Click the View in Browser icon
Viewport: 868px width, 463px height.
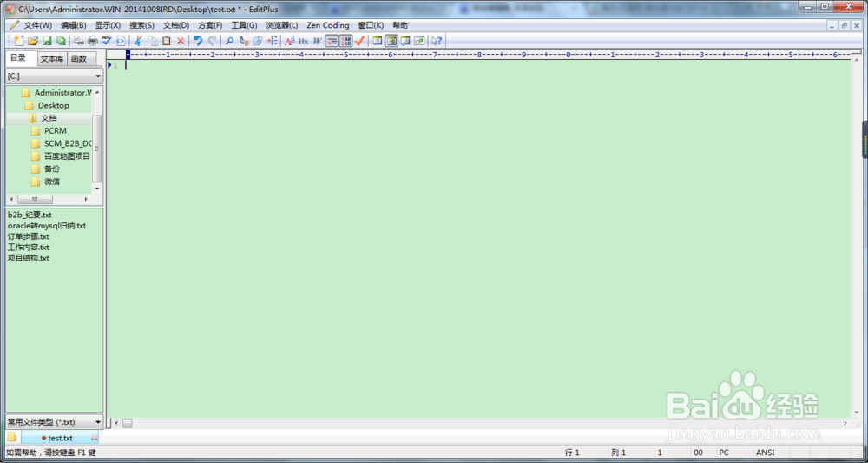pyautogui.click(x=121, y=41)
